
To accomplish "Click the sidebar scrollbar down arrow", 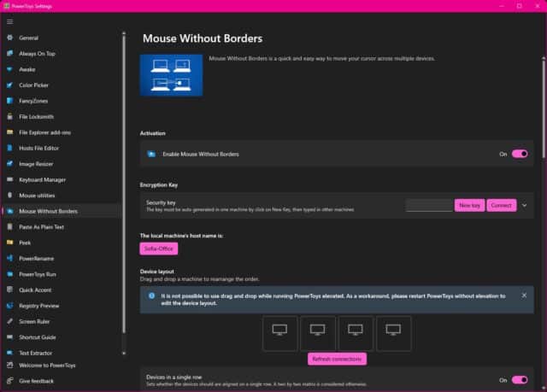I will click(x=124, y=353).
